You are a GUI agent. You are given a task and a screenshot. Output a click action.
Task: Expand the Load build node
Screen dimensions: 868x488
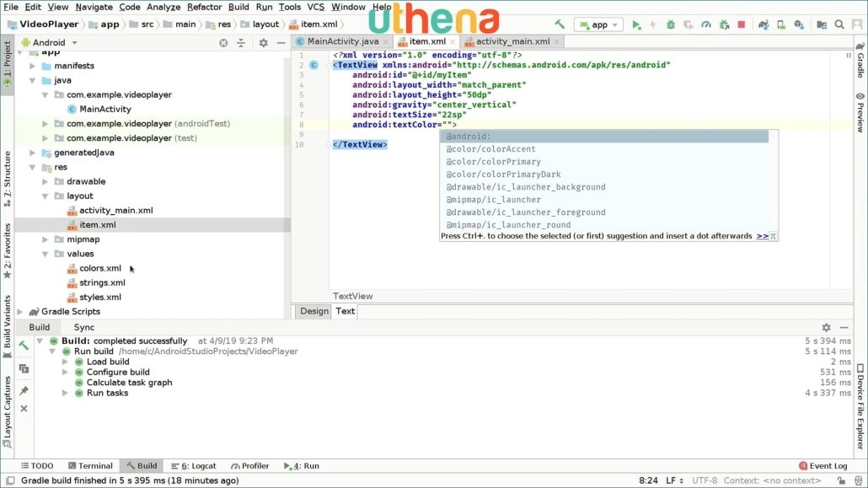pyautogui.click(x=65, y=362)
